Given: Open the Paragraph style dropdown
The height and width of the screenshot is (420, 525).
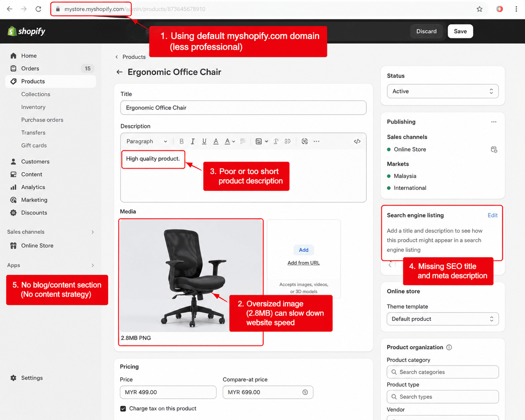Looking at the screenshot, I should 147,141.
